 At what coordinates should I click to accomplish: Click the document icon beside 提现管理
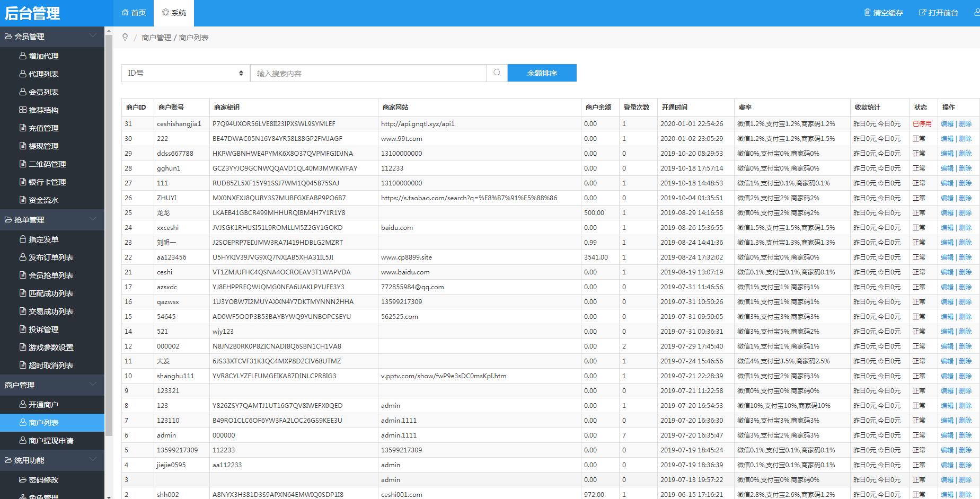tap(23, 146)
